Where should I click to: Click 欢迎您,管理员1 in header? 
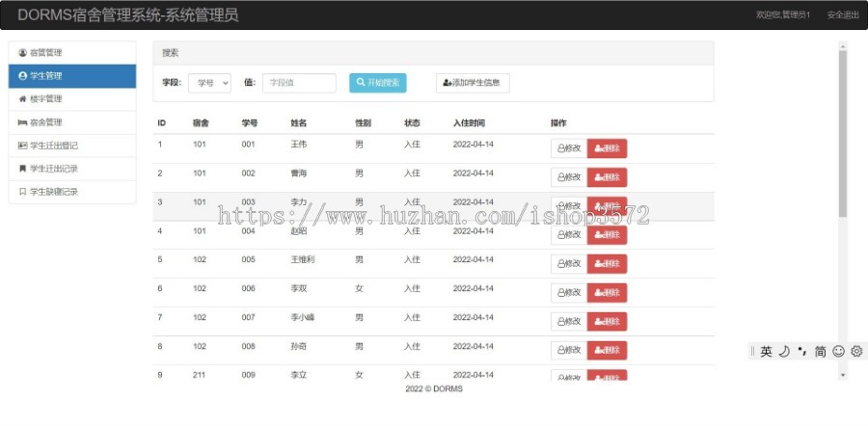tap(783, 14)
